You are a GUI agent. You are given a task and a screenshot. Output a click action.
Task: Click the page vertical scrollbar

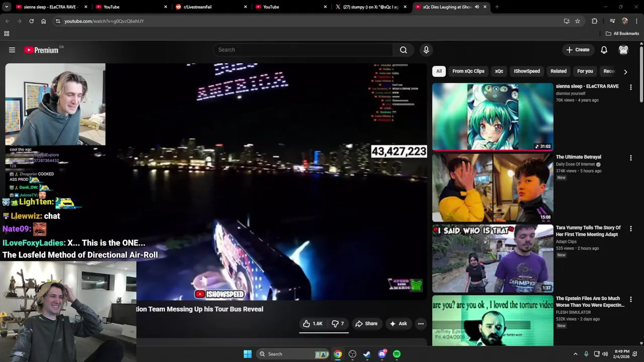click(x=641, y=75)
